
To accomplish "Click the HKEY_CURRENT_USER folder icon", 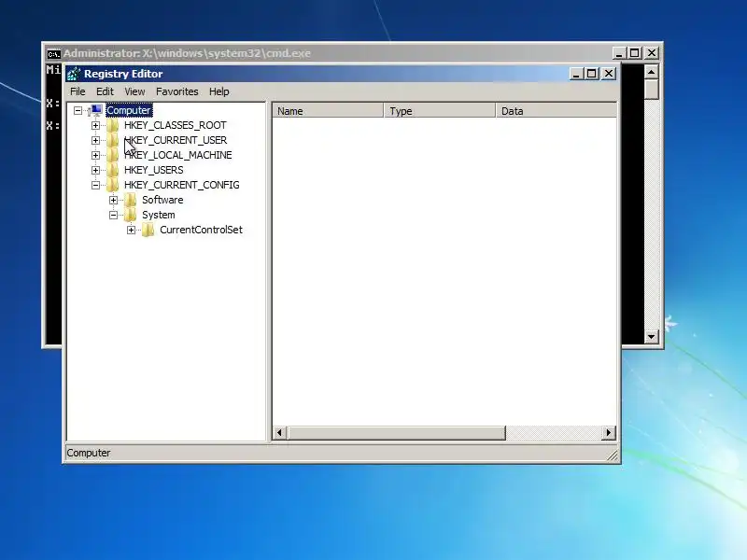I will (x=113, y=140).
